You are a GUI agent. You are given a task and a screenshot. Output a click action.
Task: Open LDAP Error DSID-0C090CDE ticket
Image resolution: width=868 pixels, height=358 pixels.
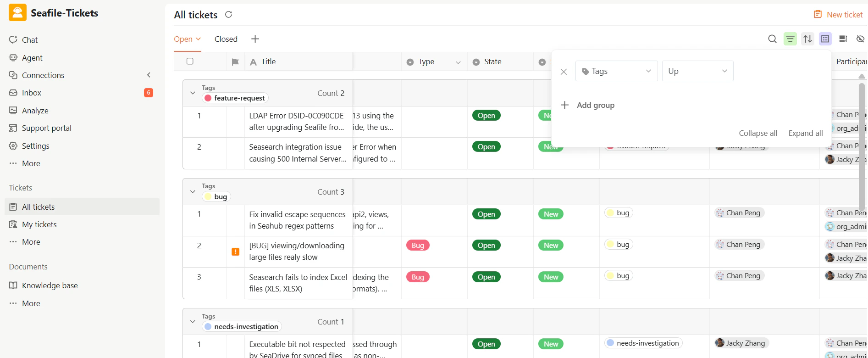pos(297,122)
